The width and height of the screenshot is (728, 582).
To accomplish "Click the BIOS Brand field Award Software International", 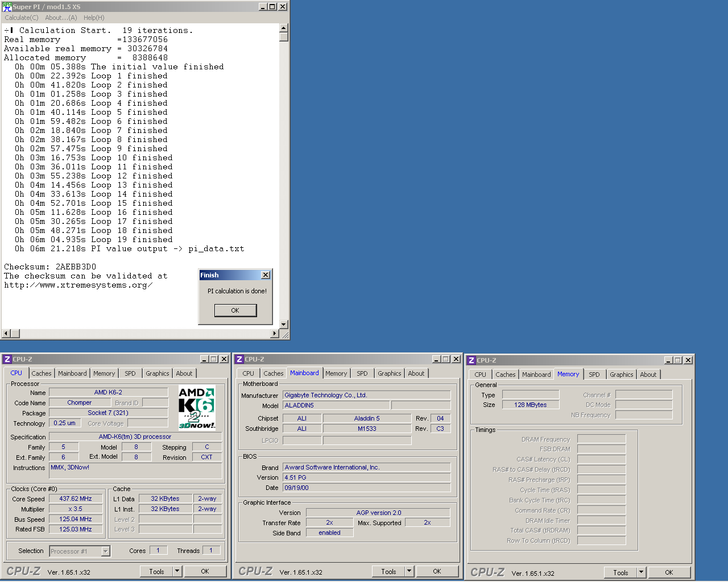I will tap(367, 467).
